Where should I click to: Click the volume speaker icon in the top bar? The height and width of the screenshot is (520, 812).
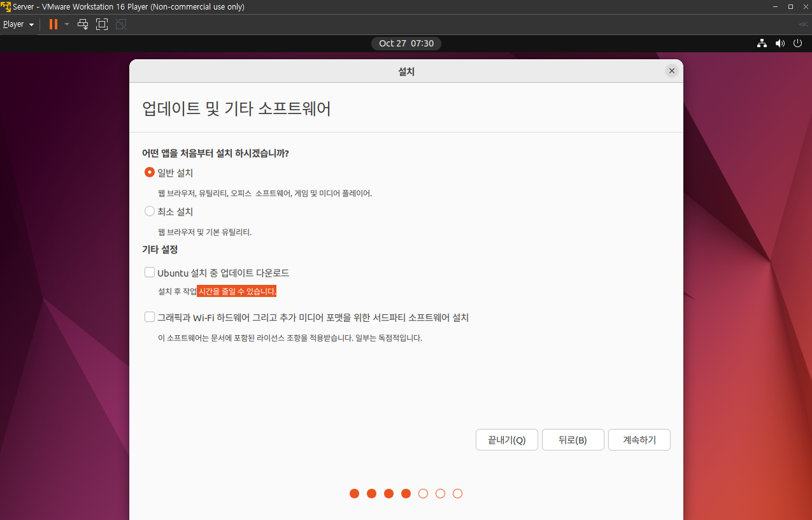pyautogui.click(x=780, y=43)
